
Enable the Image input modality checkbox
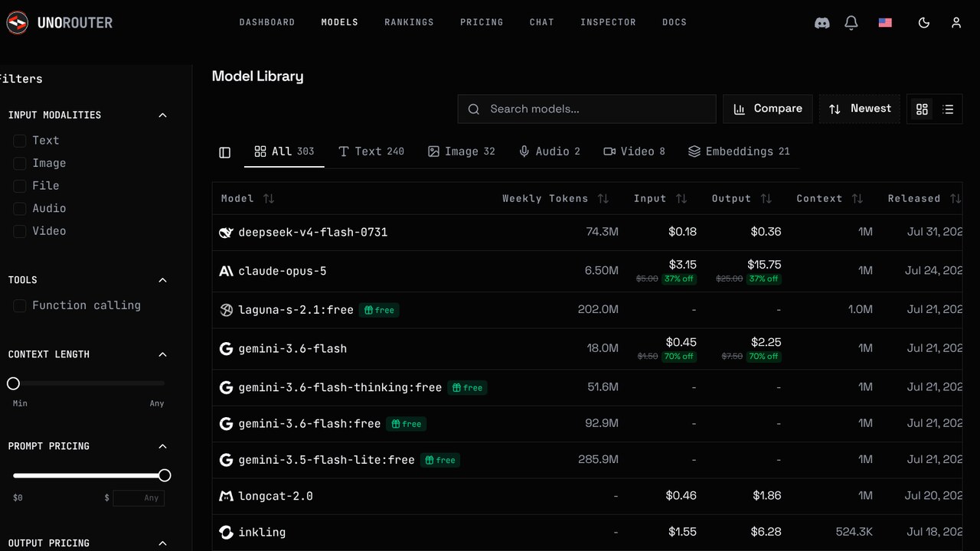[20, 164]
